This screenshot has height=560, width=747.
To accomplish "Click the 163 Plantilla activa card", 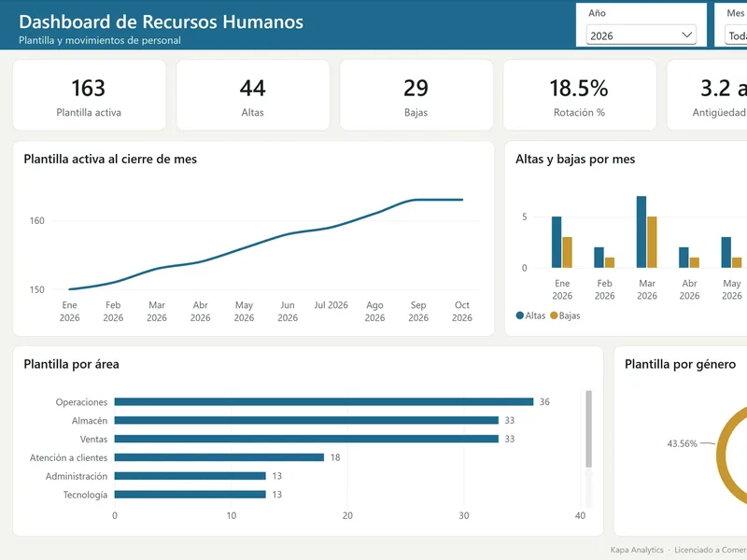I will [89, 95].
